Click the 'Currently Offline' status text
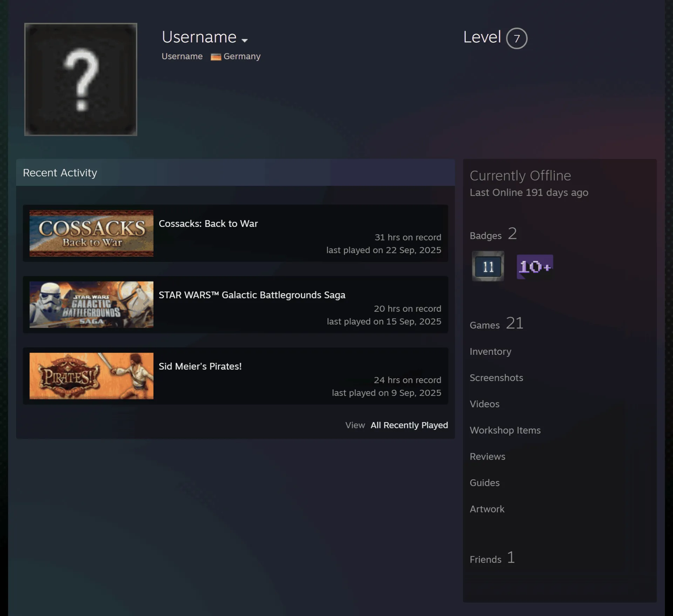This screenshot has height=616, width=673. (x=520, y=176)
